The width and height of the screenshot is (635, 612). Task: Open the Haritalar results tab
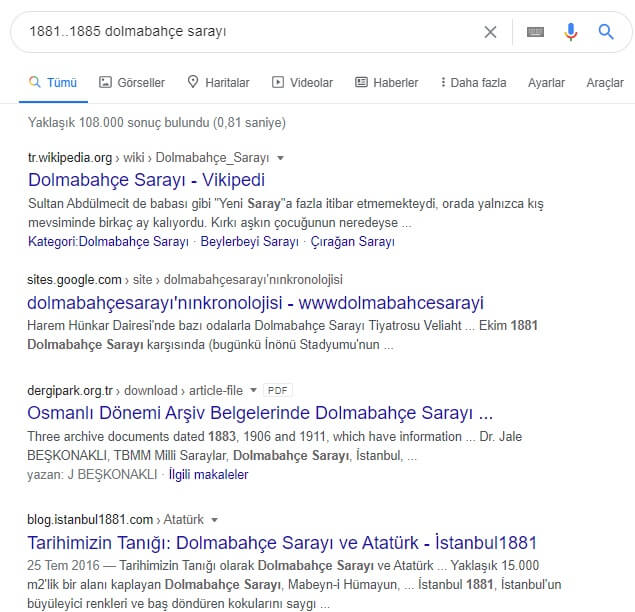(x=218, y=83)
